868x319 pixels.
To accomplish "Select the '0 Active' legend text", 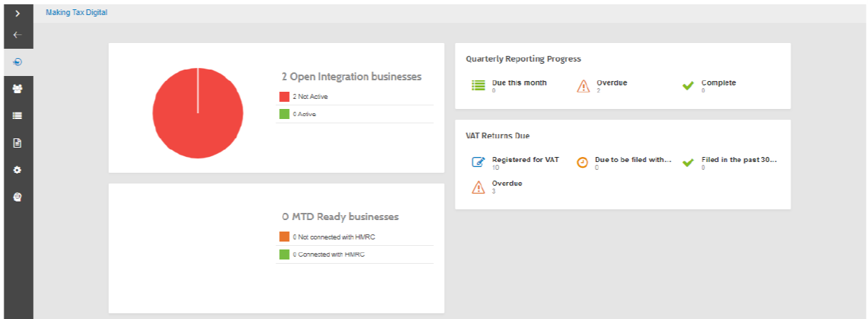I will click(304, 114).
